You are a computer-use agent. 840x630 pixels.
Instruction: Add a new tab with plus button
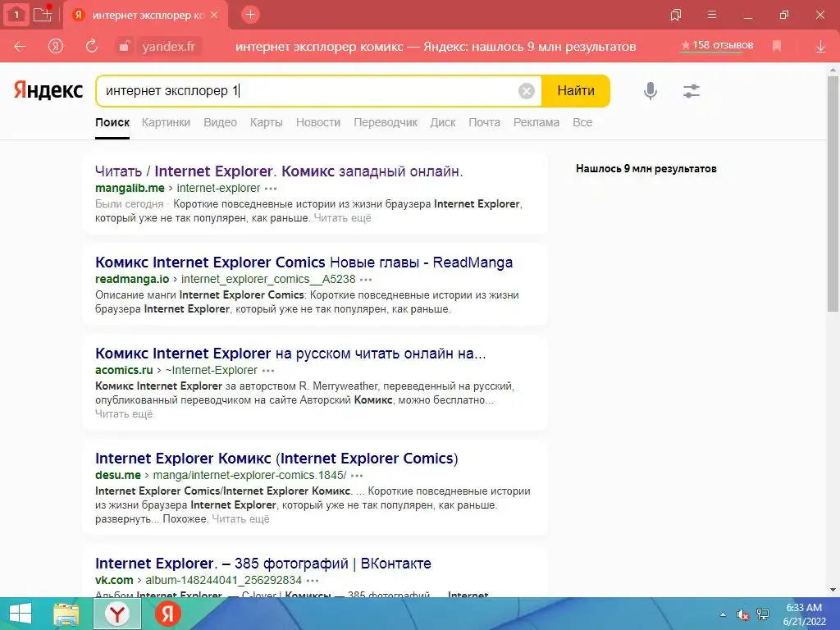click(250, 15)
